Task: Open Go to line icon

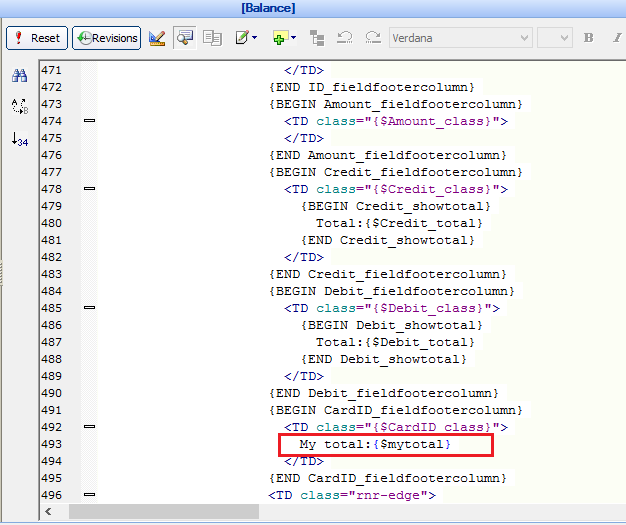Action: (20, 139)
